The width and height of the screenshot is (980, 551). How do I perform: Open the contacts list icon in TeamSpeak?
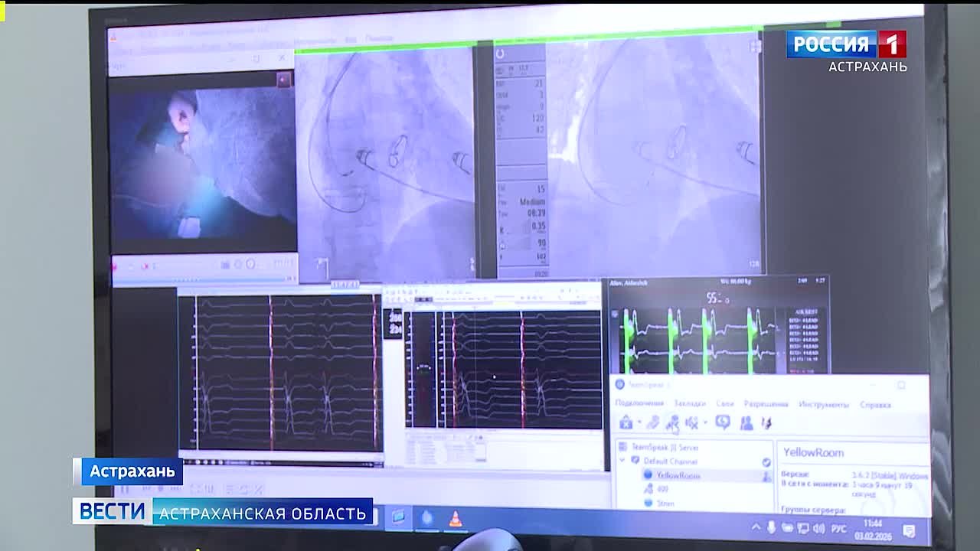click(x=746, y=422)
